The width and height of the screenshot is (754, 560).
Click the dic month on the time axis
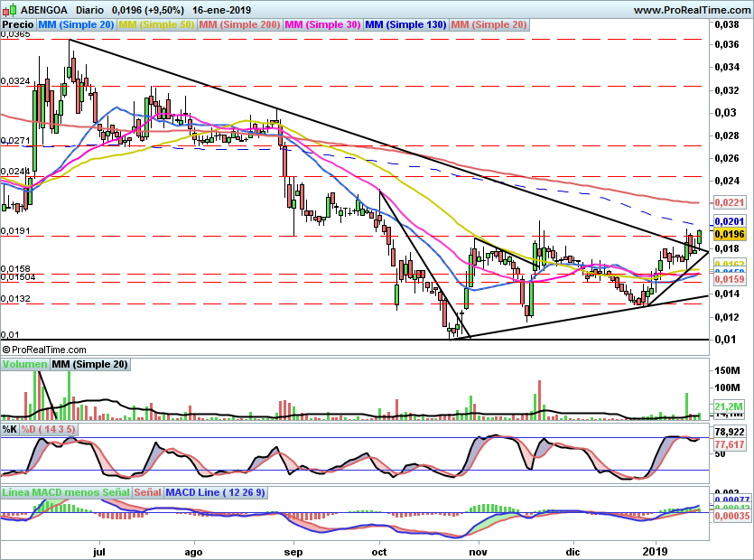572,552
